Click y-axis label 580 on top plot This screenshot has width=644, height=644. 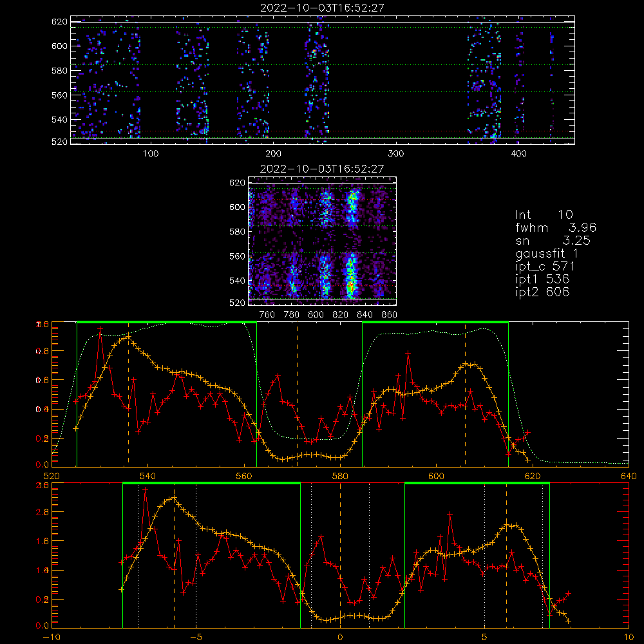(x=59, y=71)
